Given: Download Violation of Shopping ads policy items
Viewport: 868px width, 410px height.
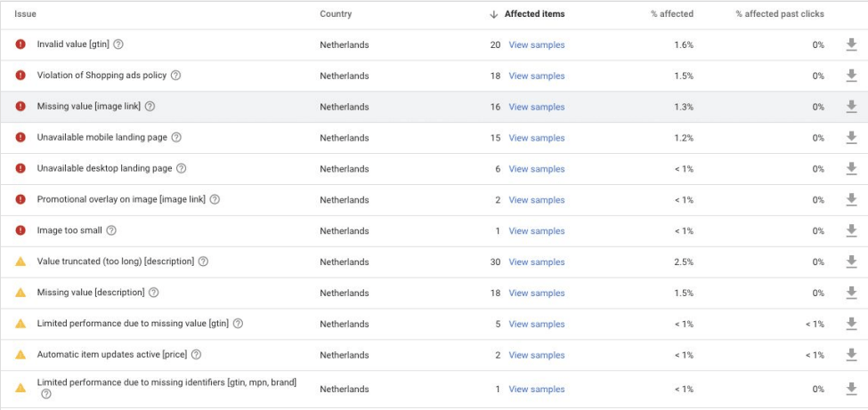Looking at the screenshot, I should (x=851, y=76).
